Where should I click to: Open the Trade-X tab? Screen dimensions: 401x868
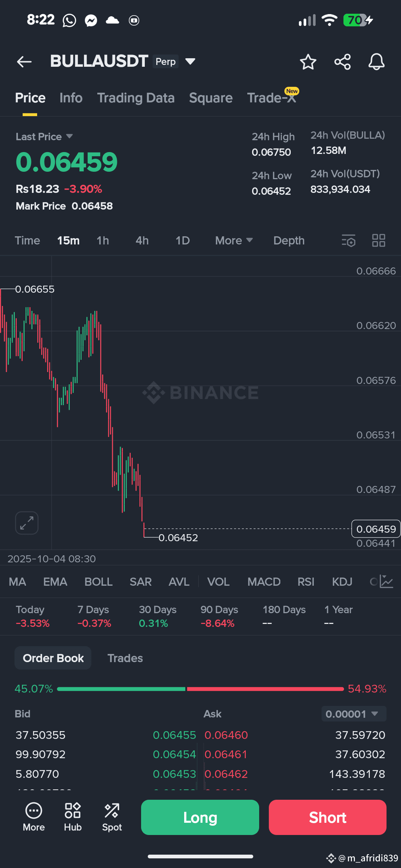pos(272,98)
